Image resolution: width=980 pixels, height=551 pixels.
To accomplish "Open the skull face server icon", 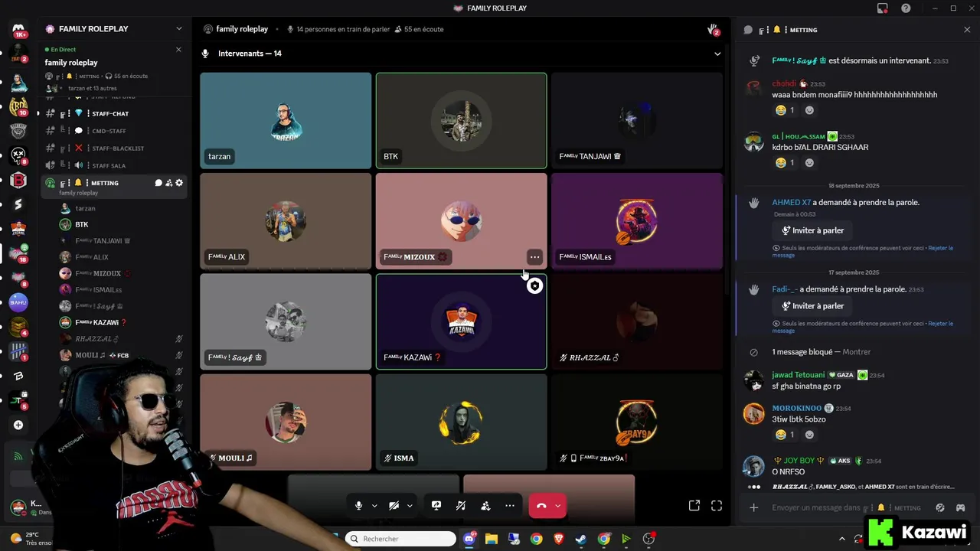I will click(19, 156).
